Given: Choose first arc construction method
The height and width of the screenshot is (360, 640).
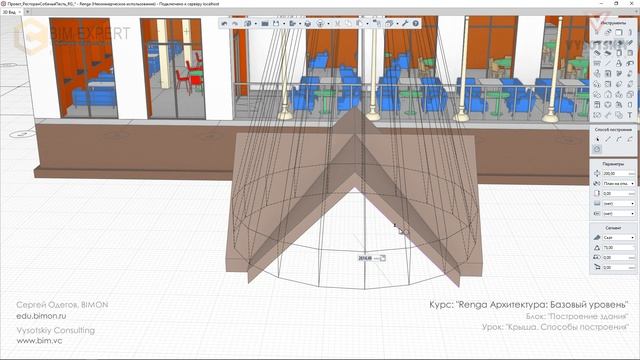Looking at the screenshot, I should [x=619, y=139].
